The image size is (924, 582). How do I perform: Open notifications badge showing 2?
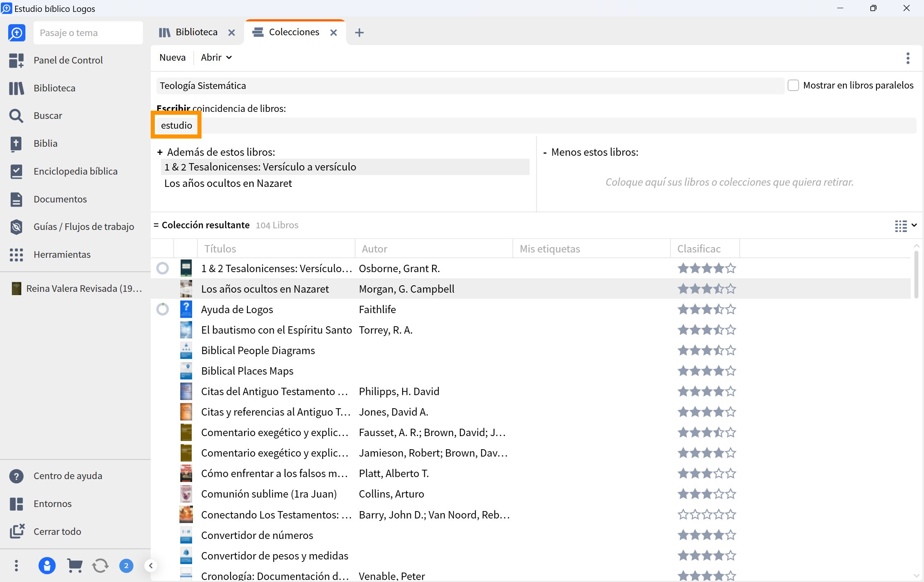126,566
